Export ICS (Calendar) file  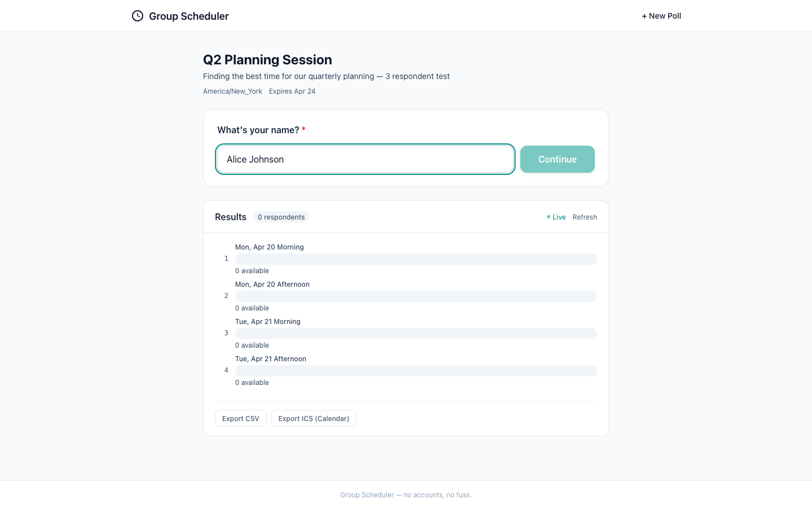[314, 418]
